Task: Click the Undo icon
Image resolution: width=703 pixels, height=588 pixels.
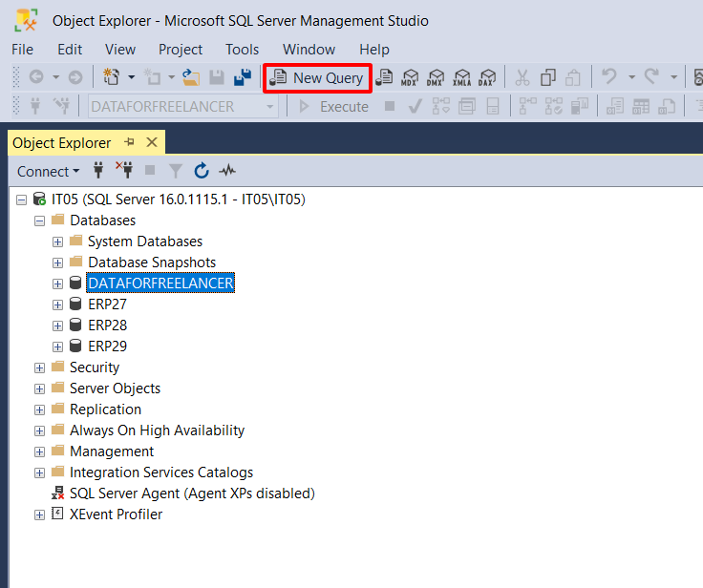Action: coord(609,76)
